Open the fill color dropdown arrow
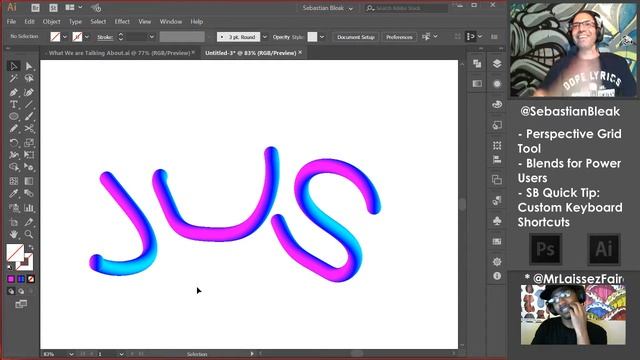The height and width of the screenshot is (360, 640). (65, 37)
